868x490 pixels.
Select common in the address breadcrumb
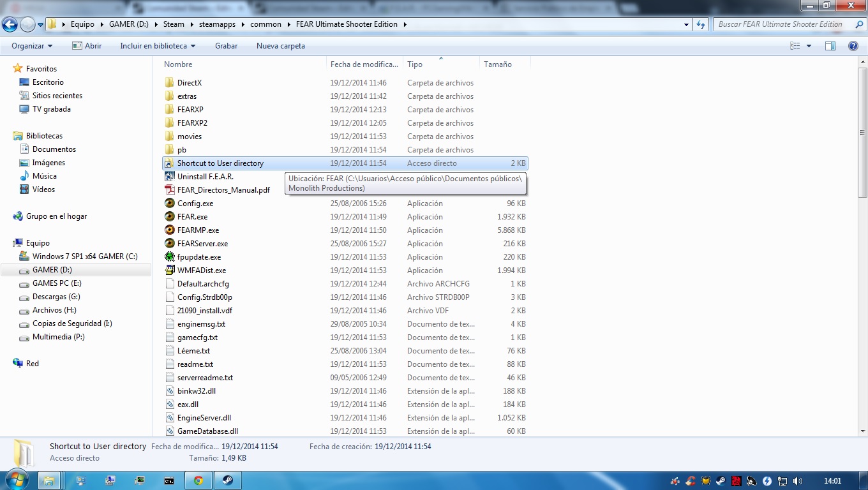266,24
